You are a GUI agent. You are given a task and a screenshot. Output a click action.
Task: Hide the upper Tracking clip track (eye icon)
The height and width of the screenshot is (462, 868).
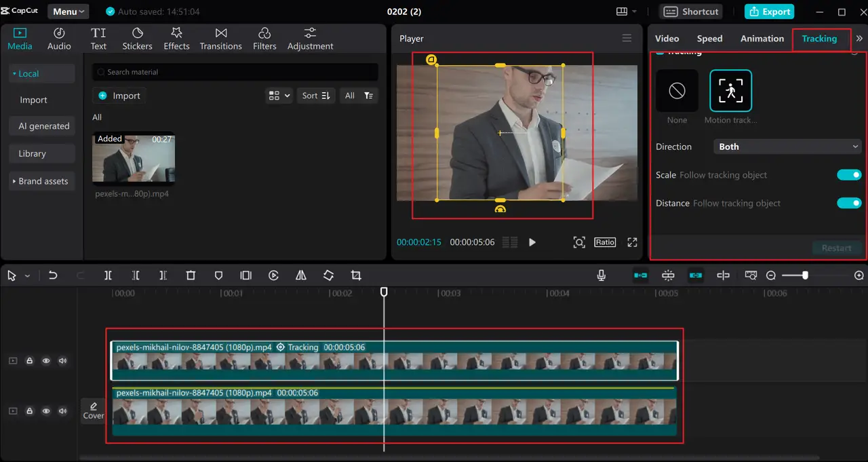(x=46, y=361)
